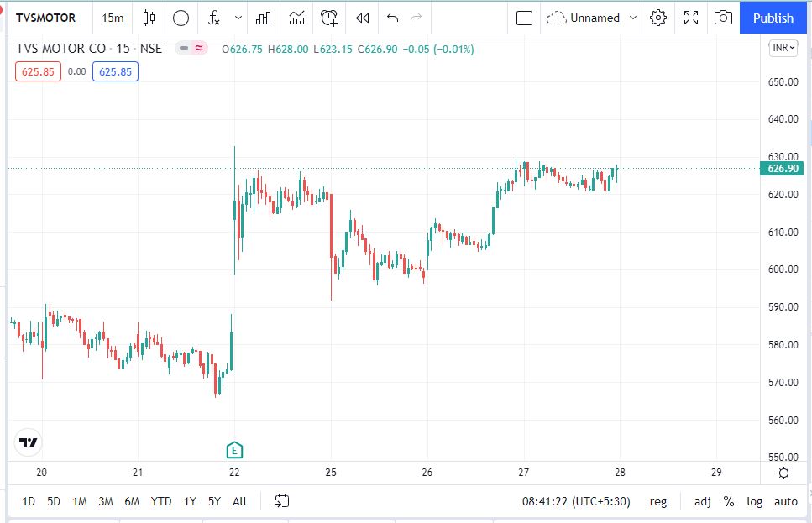Viewport: 812px width, 523px height.
Task: Select the YTD time range
Action: coord(161,501)
